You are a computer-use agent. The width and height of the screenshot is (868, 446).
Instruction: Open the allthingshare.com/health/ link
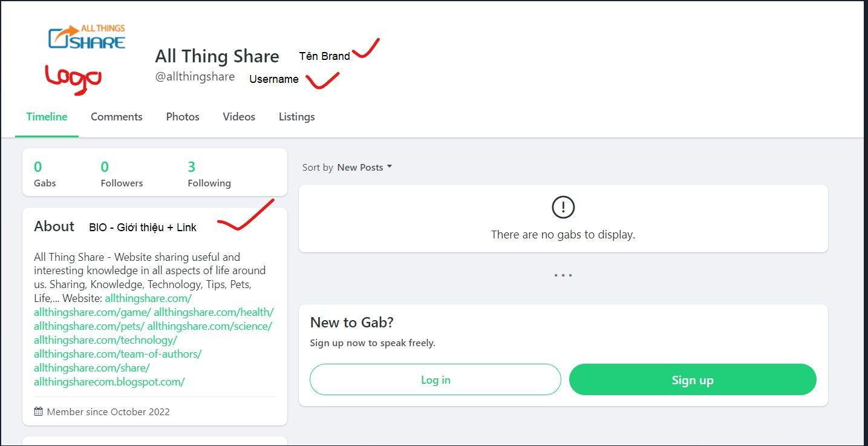coord(214,312)
